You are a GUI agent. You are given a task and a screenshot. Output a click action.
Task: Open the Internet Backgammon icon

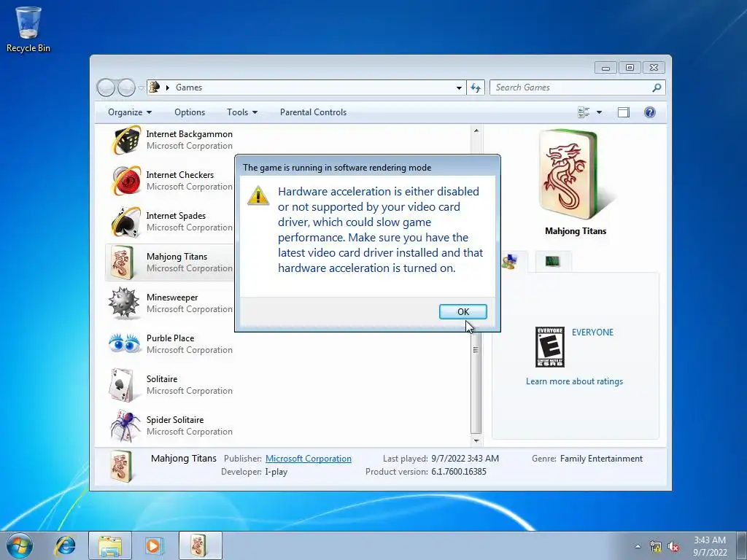point(125,140)
